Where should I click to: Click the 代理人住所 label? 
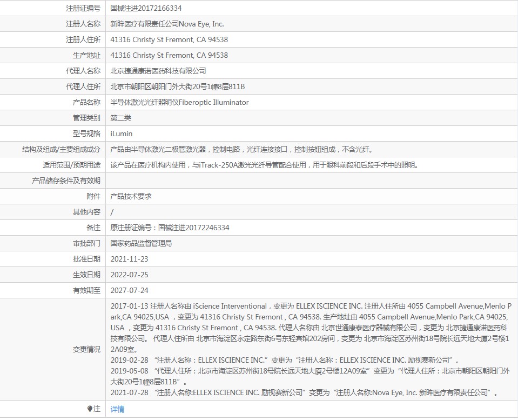(83, 86)
